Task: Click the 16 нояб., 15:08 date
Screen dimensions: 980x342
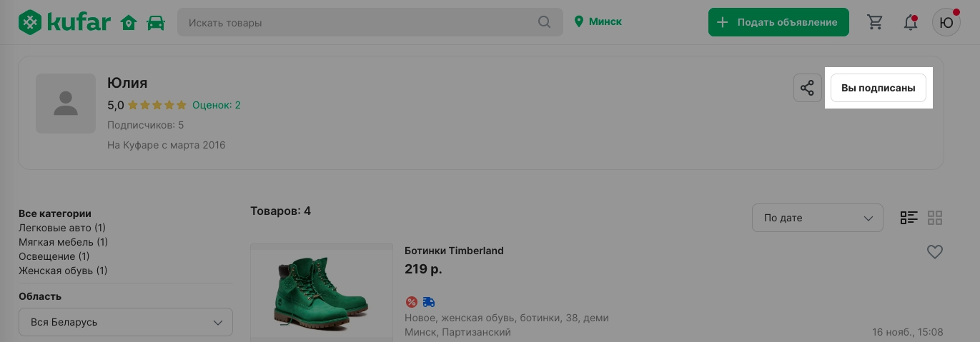Action: pyautogui.click(x=908, y=332)
